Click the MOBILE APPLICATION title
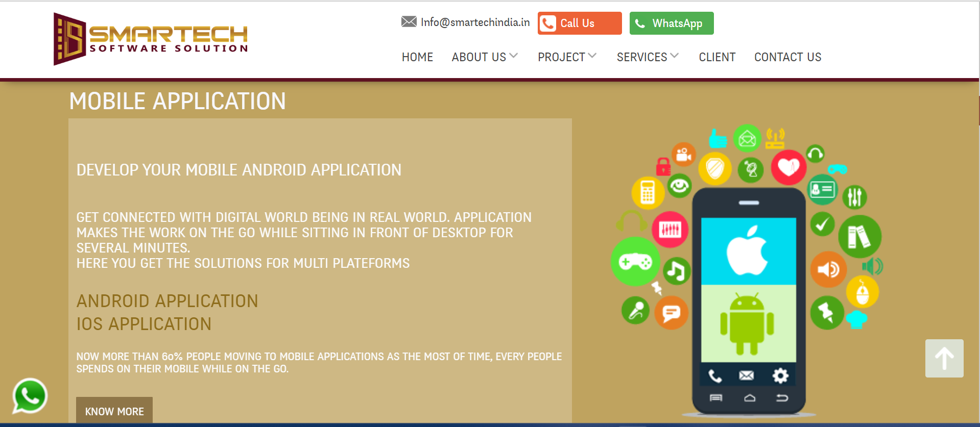This screenshot has width=980, height=427. (177, 101)
